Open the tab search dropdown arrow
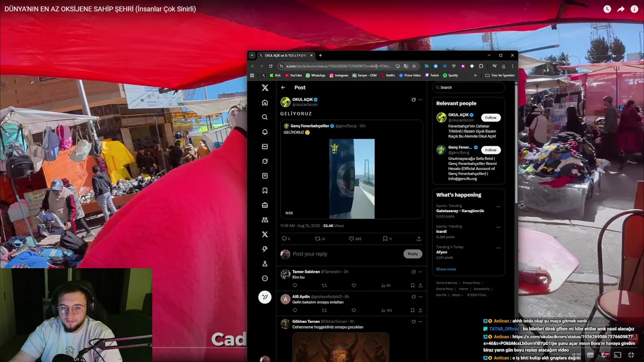644x362 pixels. coord(252,55)
